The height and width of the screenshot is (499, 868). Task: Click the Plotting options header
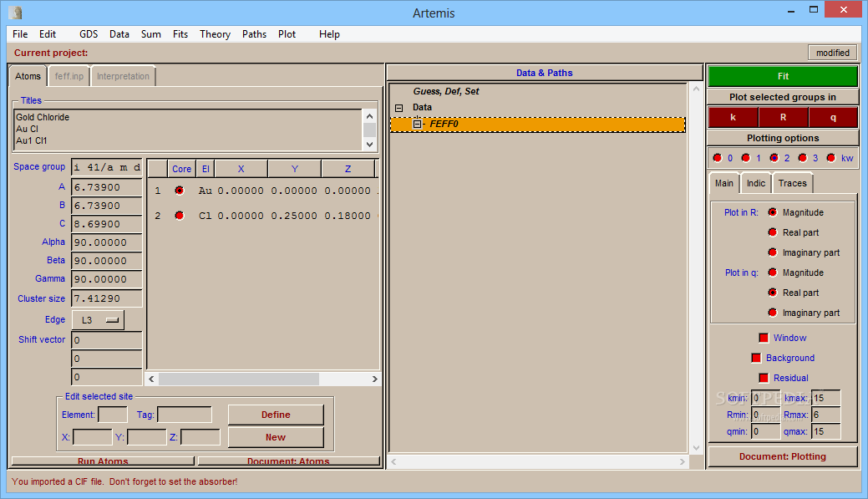[x=783, y=138]
